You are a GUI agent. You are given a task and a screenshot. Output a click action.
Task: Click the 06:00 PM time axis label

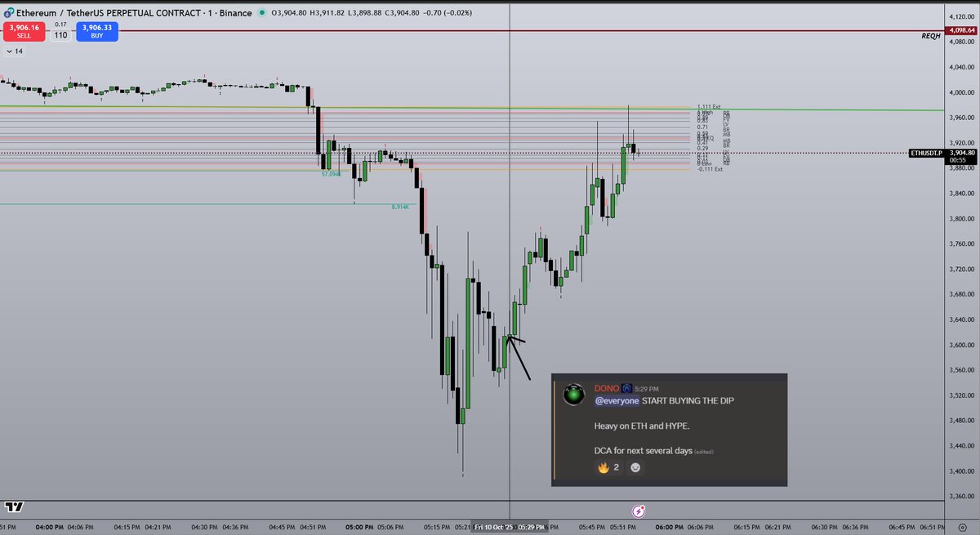click(668, 528)
